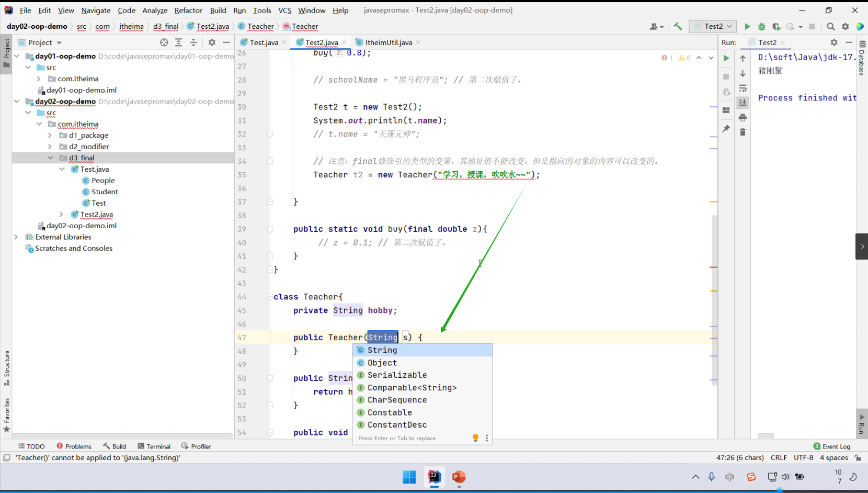Open the Windows Start menu
This screenshot has width=868, height=493.
pyautogui.click(x=409, y=477)
